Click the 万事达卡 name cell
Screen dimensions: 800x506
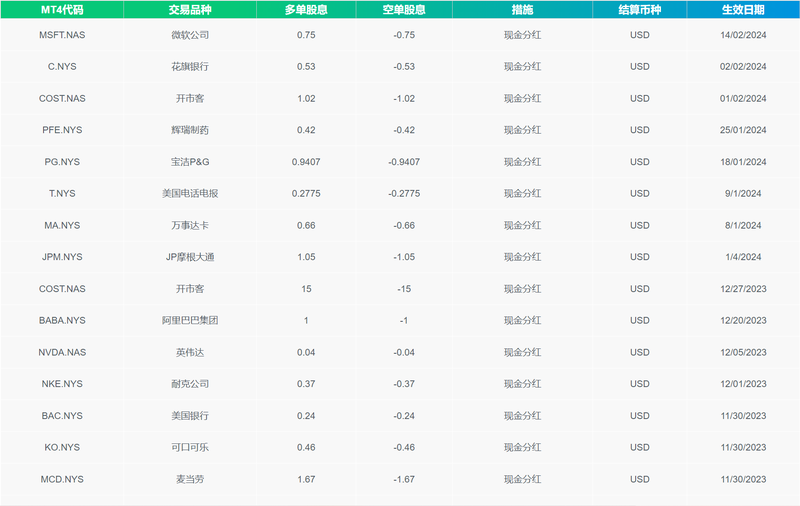190,225
